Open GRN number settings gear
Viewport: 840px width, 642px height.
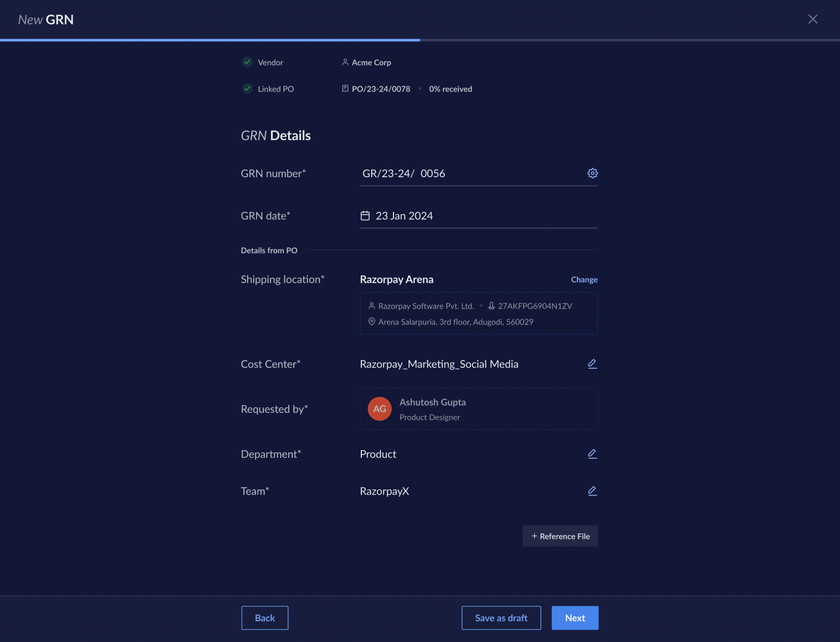592,173
